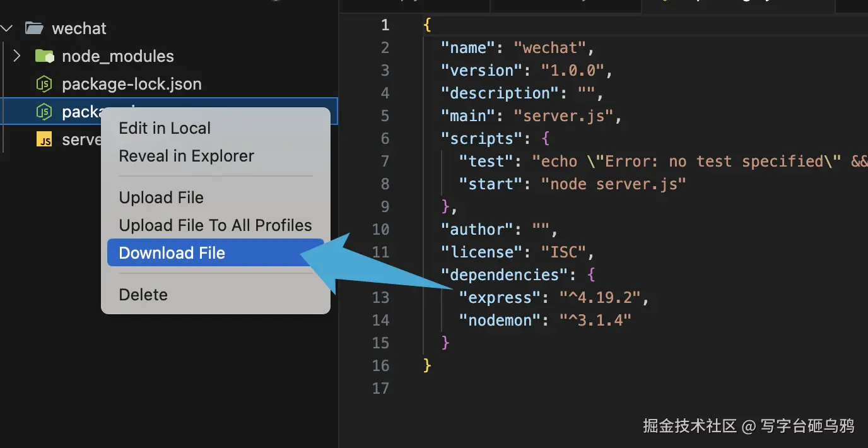Collapse the wechat folder chevron
This screenshot has width=868, height=448.
click(8, 28)
